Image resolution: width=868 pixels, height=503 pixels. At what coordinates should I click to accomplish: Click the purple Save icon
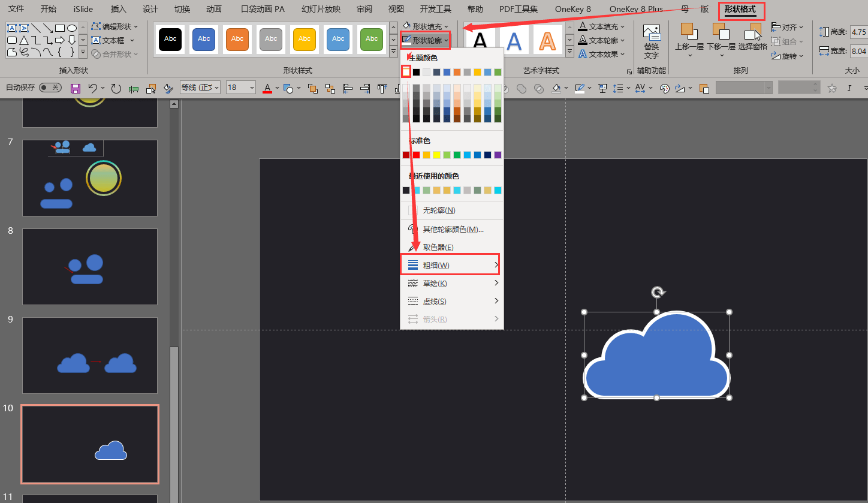pos(76,89)
